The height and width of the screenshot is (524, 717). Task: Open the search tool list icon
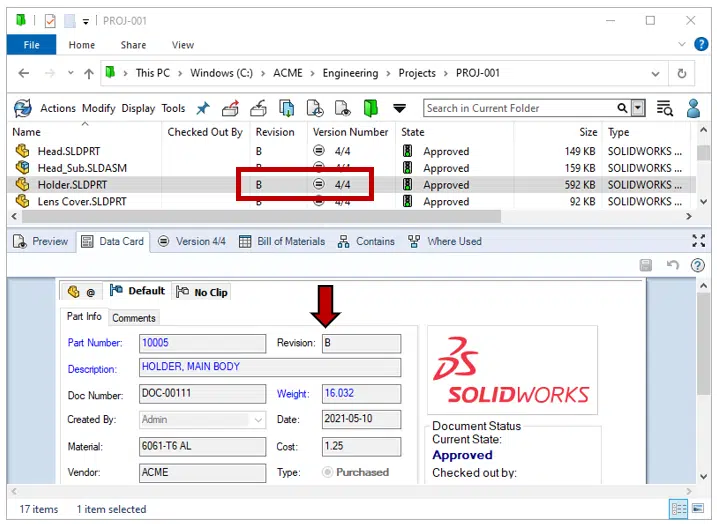tap(664, 108)
